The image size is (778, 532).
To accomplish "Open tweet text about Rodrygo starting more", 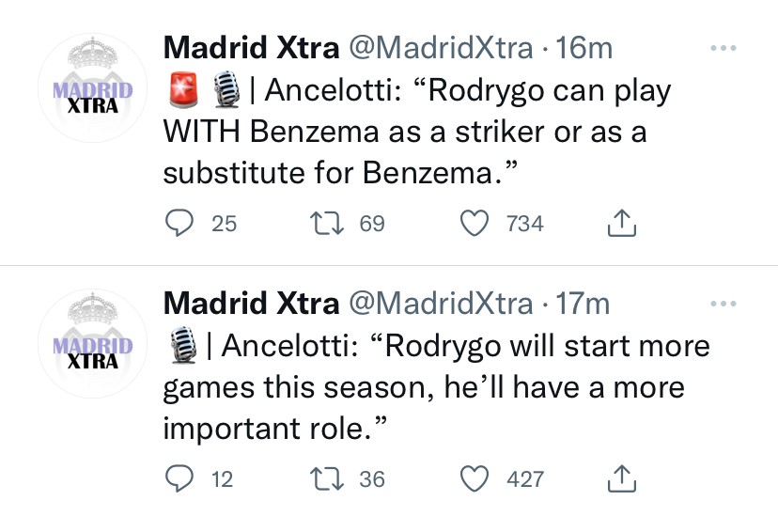I will (x=432, y=386).
